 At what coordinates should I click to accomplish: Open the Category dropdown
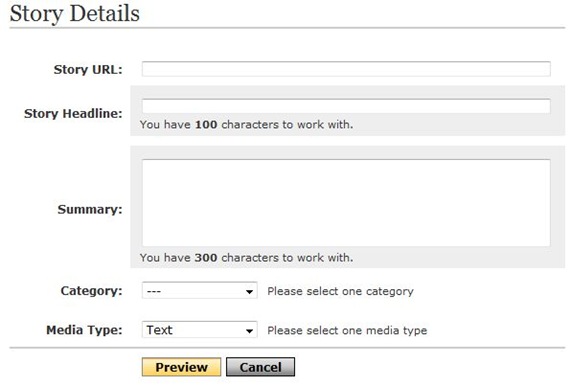pos(200,291)
